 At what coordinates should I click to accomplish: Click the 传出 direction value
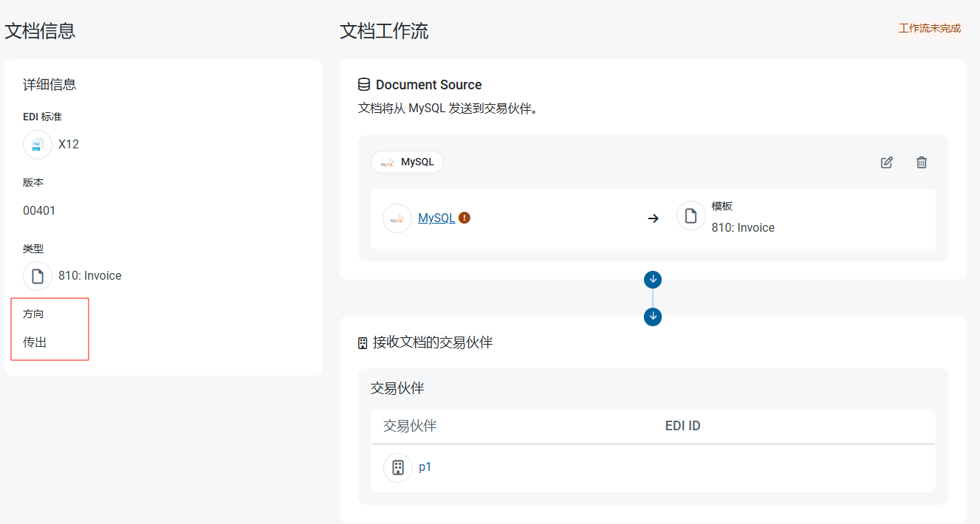35,342
